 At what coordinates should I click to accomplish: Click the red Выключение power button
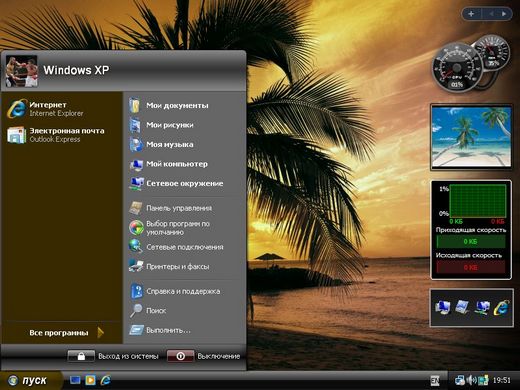(x=180, y=356)
